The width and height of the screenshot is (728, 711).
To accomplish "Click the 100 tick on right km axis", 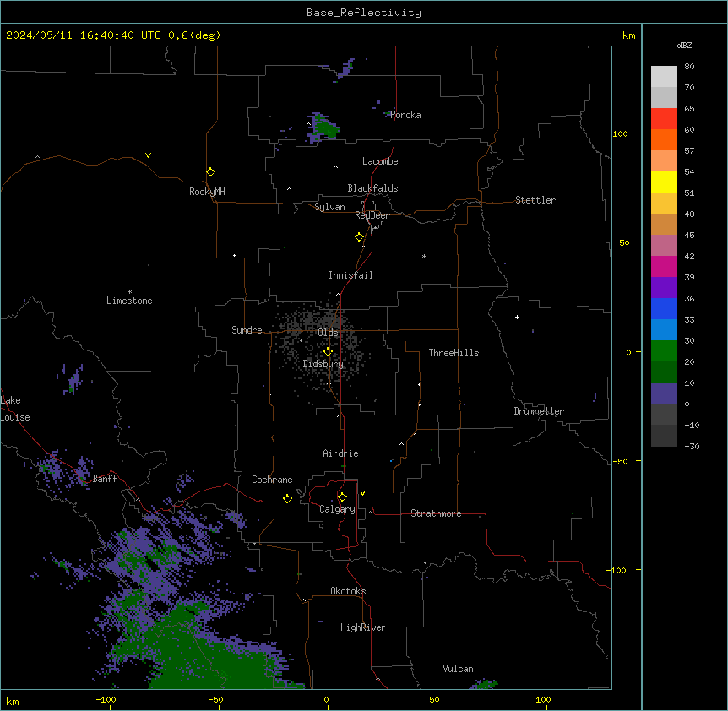I will (x=621, y=133).
